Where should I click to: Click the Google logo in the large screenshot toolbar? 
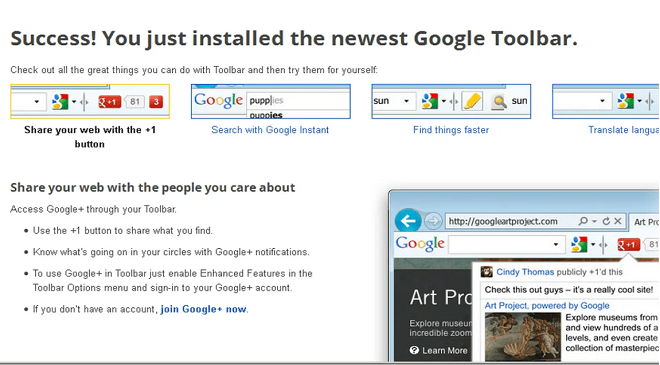tap(420, 244)
